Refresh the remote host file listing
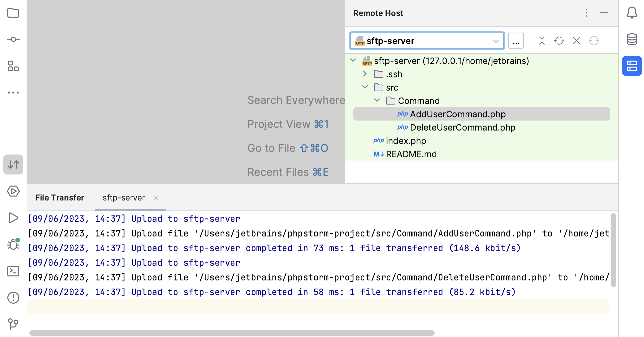The height and width of the screenshot is (337, 644). pos(559,41)
